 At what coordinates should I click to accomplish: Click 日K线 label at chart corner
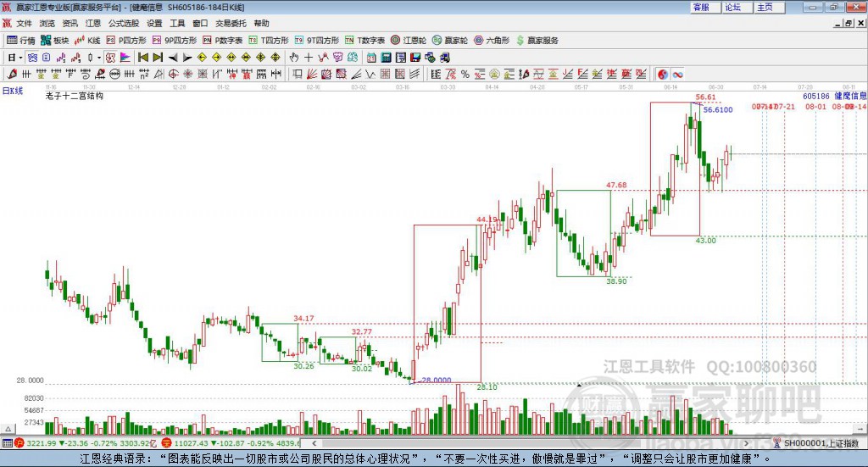pos(13,91)
